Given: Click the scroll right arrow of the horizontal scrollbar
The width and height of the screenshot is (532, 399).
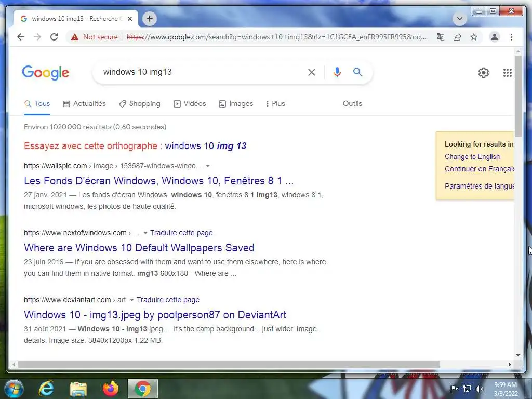Looking at the screenshot, I should (x=509, y=364).
